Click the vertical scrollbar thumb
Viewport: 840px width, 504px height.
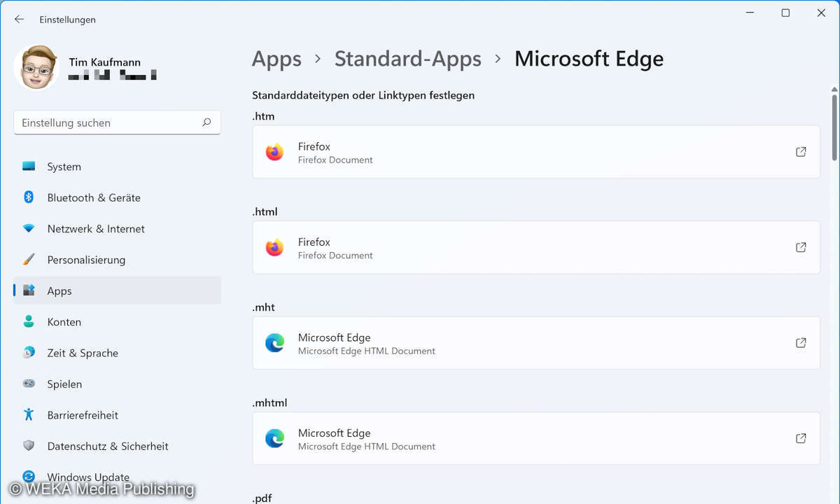tap(834, 126)
